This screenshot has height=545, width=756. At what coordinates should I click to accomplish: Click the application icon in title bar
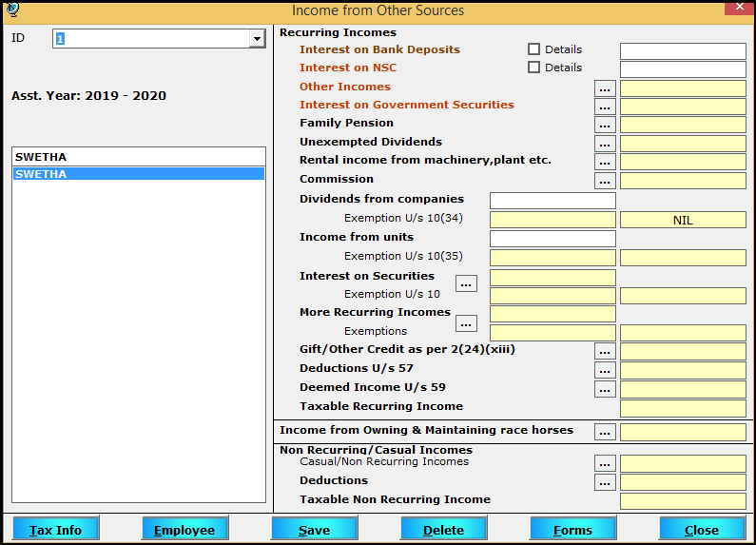pyautogui.click(x=12, y=9)
